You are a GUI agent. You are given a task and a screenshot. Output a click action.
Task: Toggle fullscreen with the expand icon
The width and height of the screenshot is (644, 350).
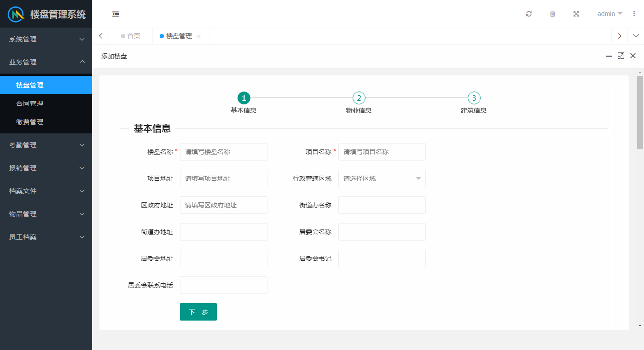(576, 14)
